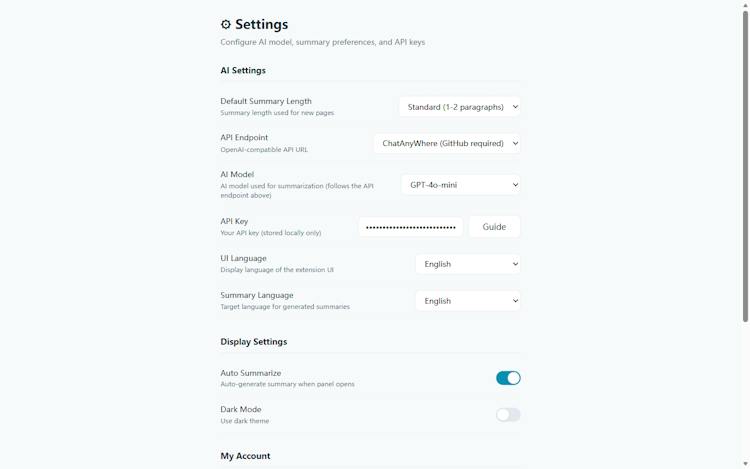Image resolution: width=750 pixels, height=469 pixels.
Task: Click the AI Model chevron arrow
Action: coord(515,185)
